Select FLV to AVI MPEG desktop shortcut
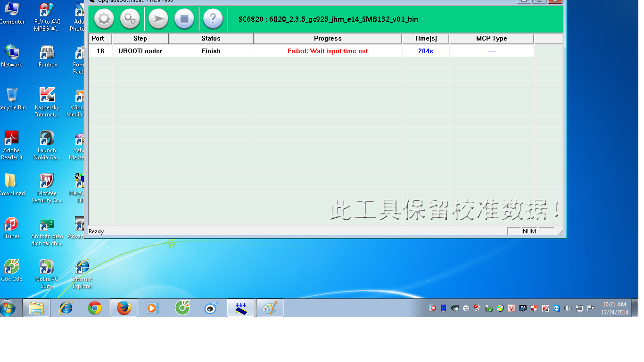Image resolution: width=644 pixels, height=362 pixels. (x=47, y=17)
